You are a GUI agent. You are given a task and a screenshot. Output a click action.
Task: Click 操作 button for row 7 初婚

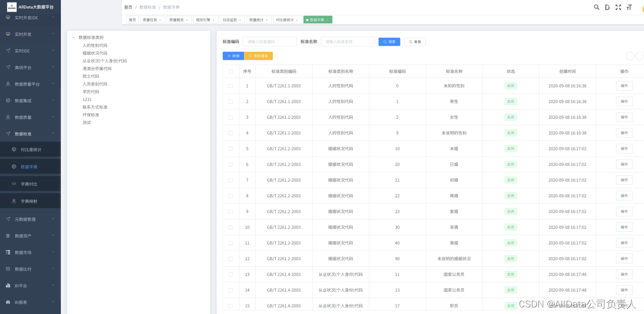click(624, 180)
